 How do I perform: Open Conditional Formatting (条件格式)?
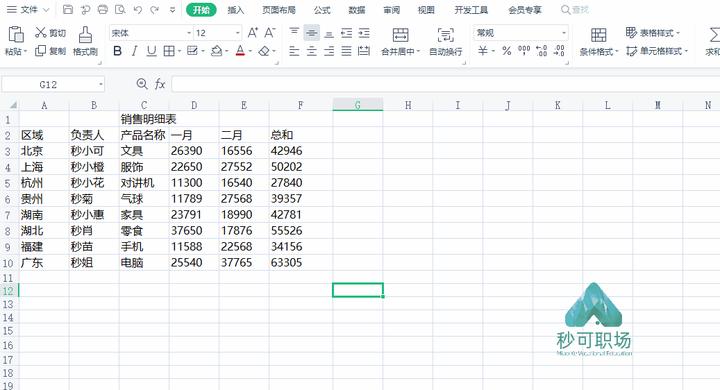point(598,35)
